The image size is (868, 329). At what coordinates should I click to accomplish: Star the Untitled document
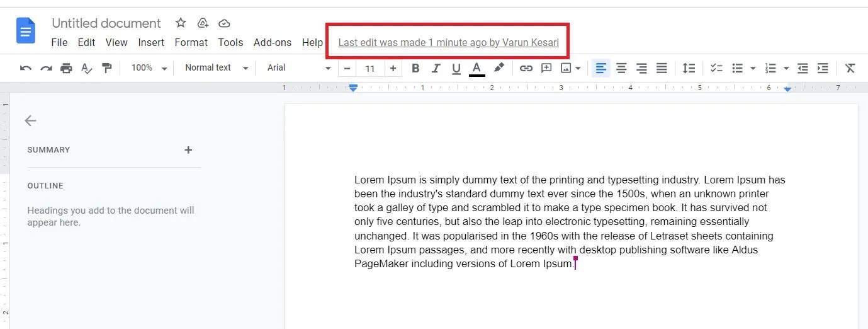pyautogui.click(x=181, y=23)
